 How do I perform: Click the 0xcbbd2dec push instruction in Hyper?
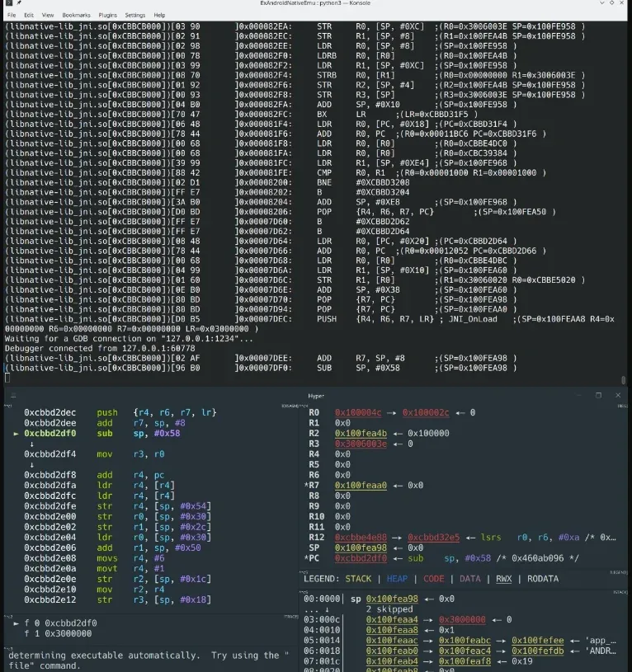(120, 413)
